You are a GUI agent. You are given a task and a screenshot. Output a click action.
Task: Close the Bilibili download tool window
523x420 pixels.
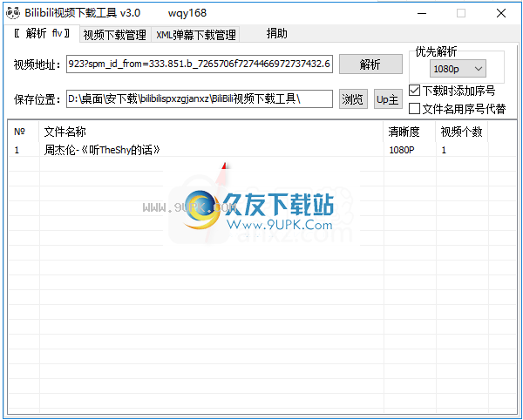pos(501,13)
